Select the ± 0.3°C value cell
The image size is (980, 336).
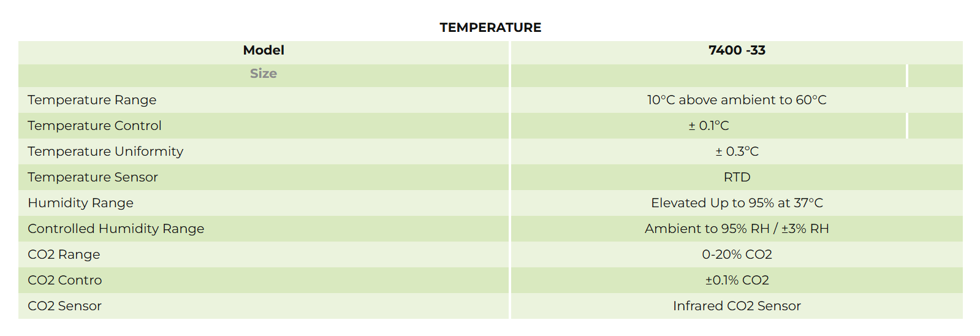(x=737, y=151)
